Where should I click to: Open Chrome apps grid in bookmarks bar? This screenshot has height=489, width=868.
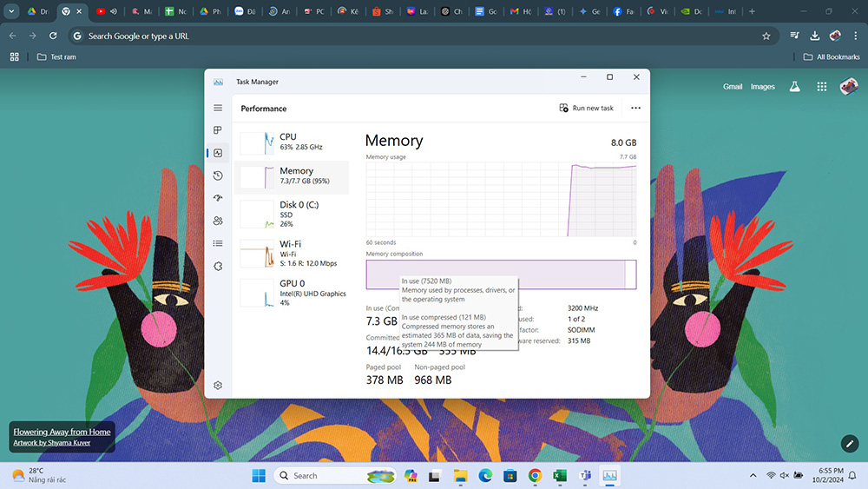coord(15,57)
